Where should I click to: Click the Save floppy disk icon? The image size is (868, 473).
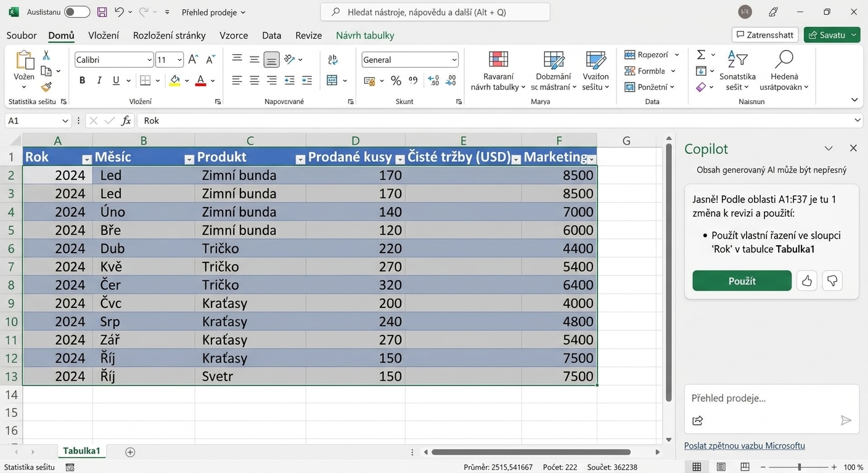[x=102, y=12]
